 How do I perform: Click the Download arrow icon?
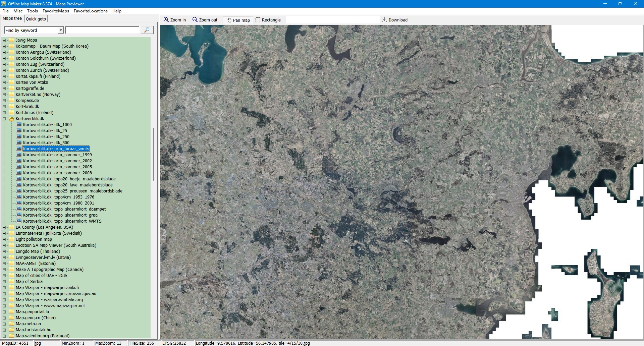tap(385, 20)
